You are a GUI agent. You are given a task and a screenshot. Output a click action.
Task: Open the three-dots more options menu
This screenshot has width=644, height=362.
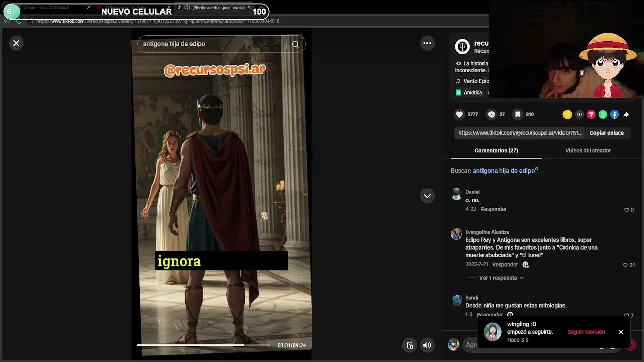427,43
